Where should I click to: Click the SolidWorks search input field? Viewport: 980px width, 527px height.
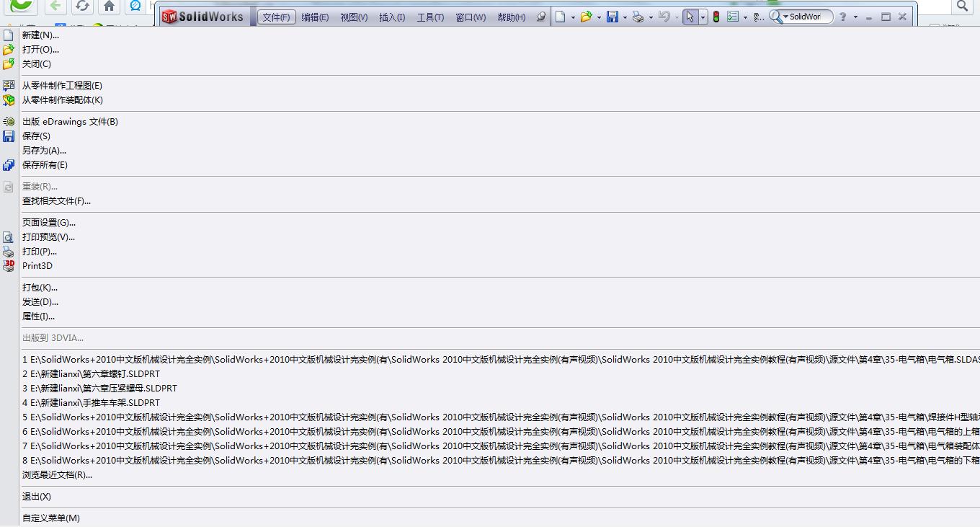pos(810,17)
